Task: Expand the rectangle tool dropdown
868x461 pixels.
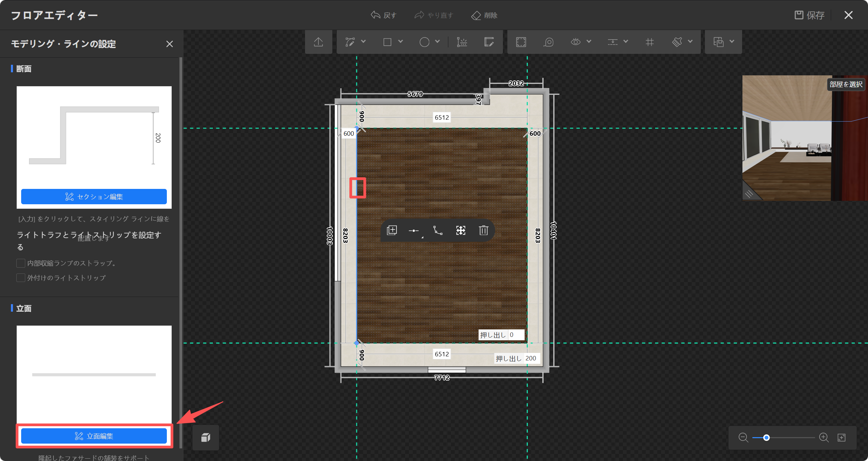Action: (x=401, y=42)
